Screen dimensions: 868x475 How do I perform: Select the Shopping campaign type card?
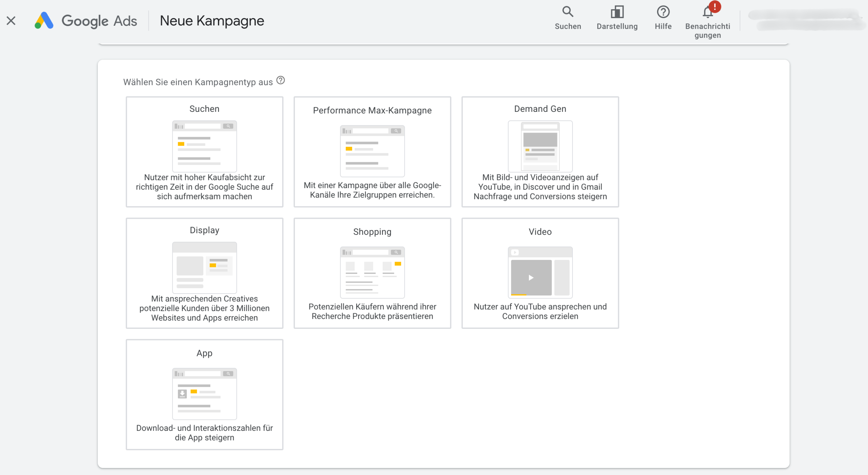click(372, 232)
